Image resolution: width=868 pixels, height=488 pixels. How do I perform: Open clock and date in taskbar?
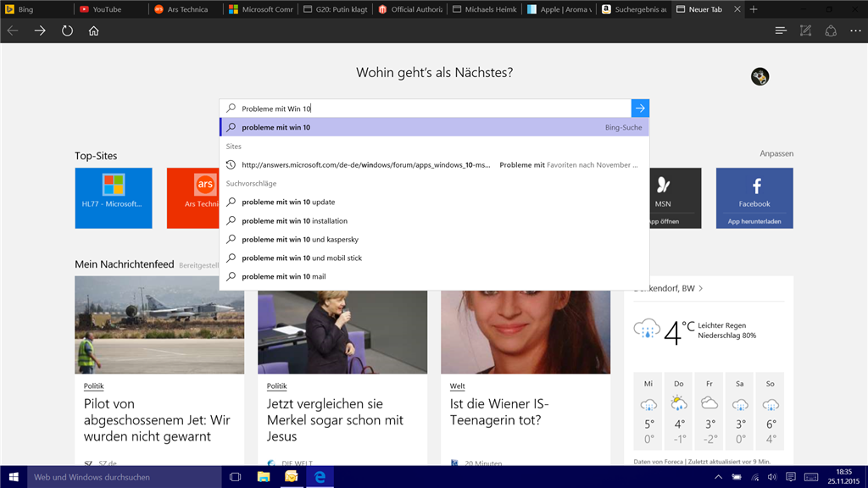[x=843, y=477]
